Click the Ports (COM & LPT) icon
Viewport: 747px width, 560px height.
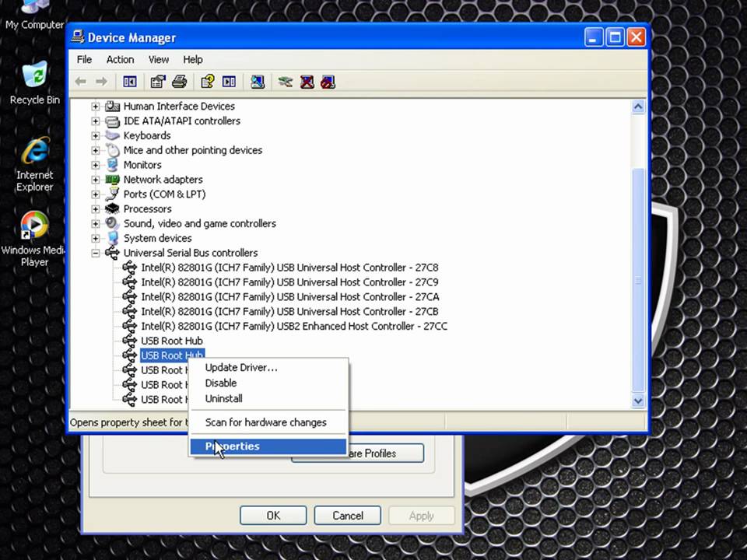tap(112, 194)
